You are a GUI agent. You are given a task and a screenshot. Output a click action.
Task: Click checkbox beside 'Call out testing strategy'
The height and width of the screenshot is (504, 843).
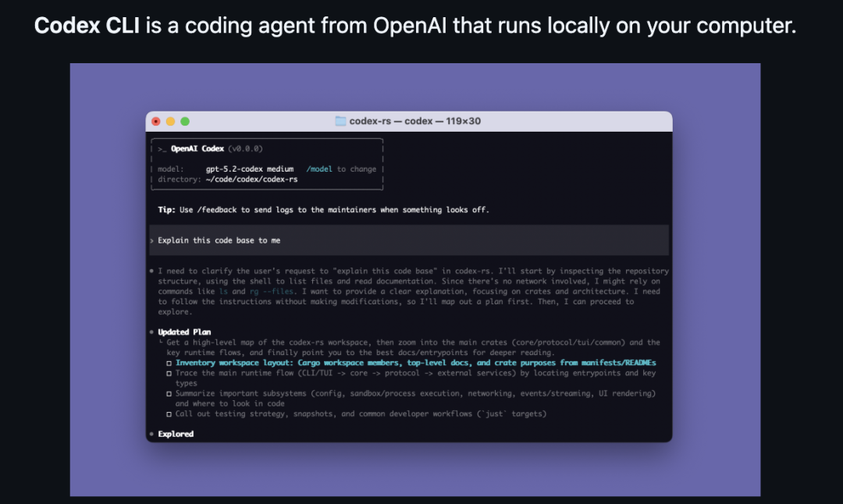[x=169, y=414]
